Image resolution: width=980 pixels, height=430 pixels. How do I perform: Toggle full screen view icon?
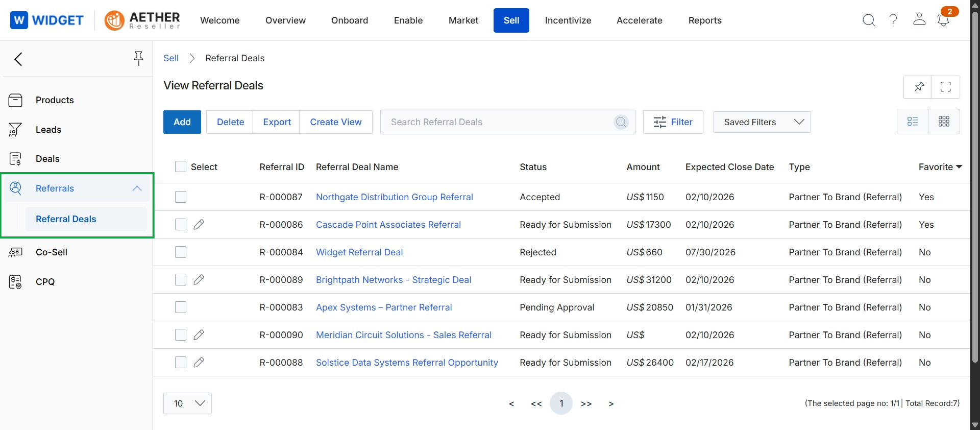click(946, 87)
